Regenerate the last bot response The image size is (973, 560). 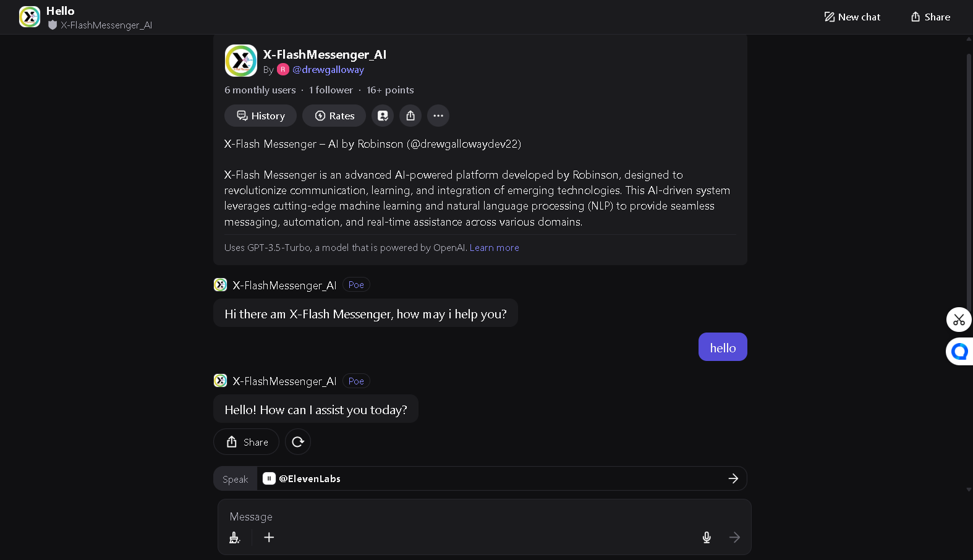[298, 442]
